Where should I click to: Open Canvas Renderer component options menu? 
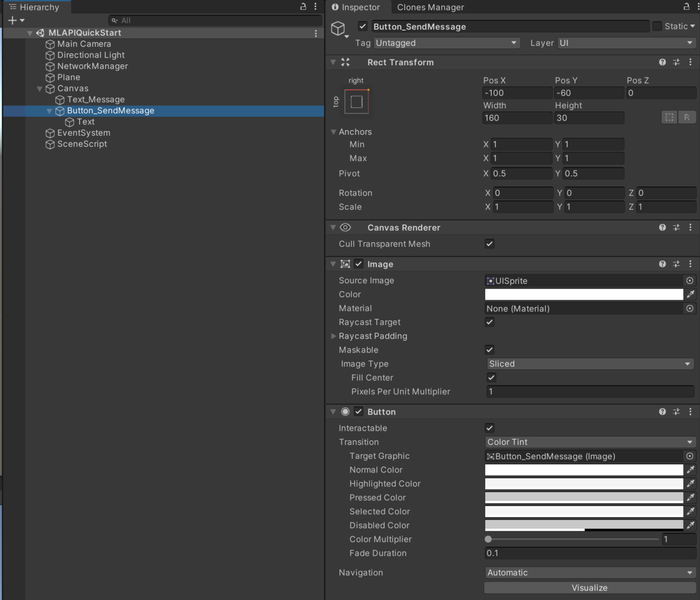tap(691, 227)
